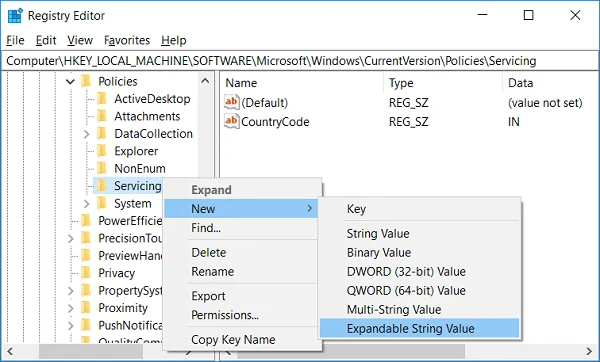Select the System folder icon

[x=102, y=203]
